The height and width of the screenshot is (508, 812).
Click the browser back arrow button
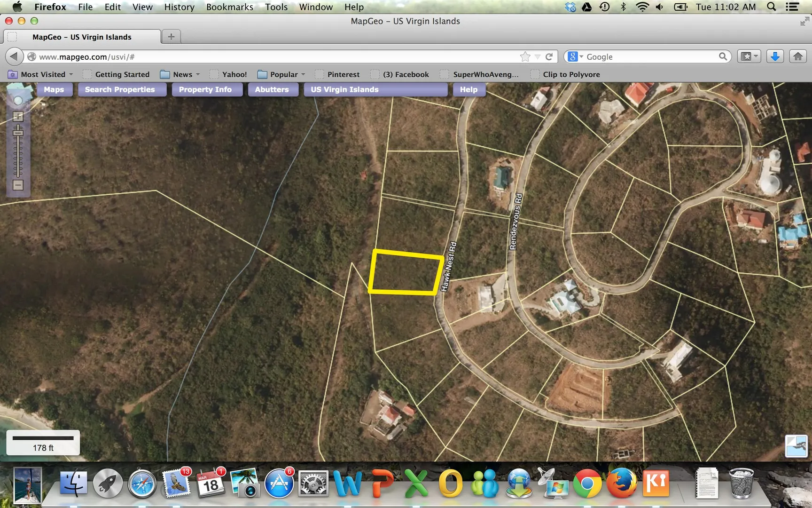[x=14, y=56]
